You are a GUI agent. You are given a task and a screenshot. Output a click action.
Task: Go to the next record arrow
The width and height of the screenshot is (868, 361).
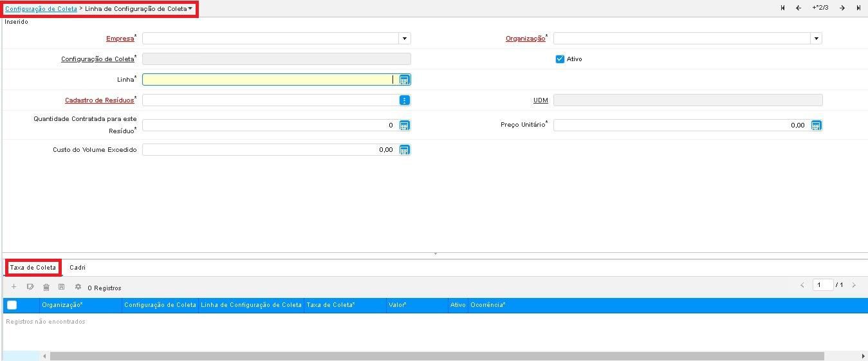[842, 8]
